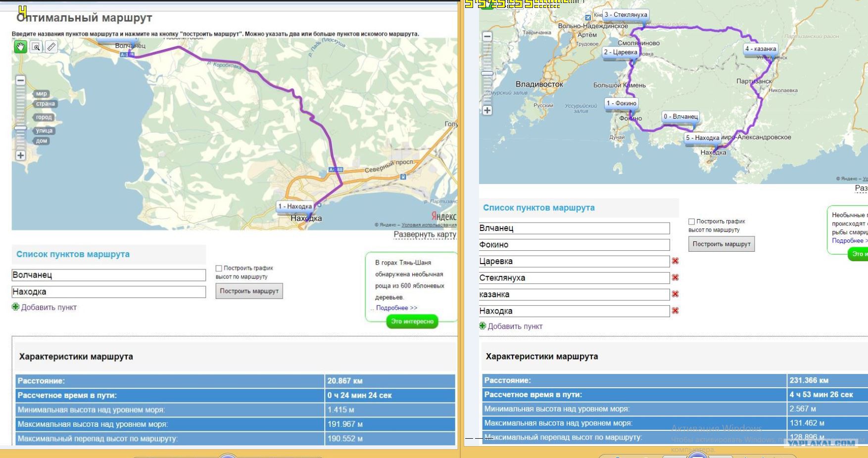
Task: Expand the map via Развернуть карту
Action: 425,234
